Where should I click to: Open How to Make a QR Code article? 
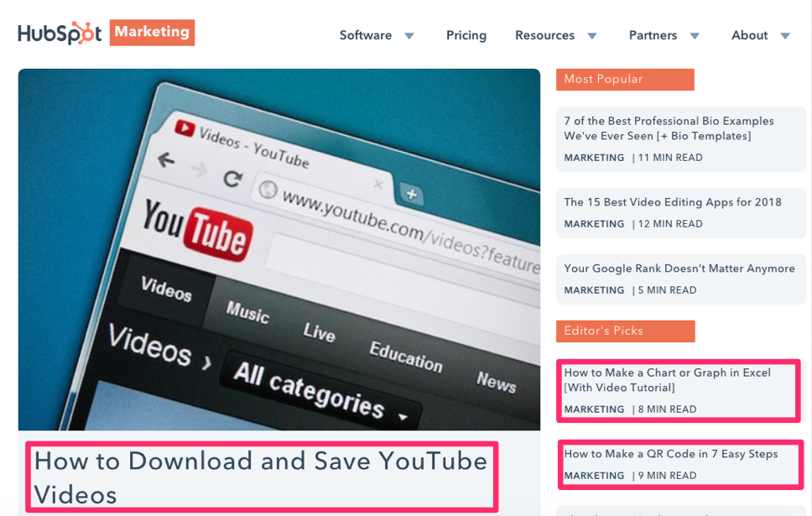click(x=671, y=454)
